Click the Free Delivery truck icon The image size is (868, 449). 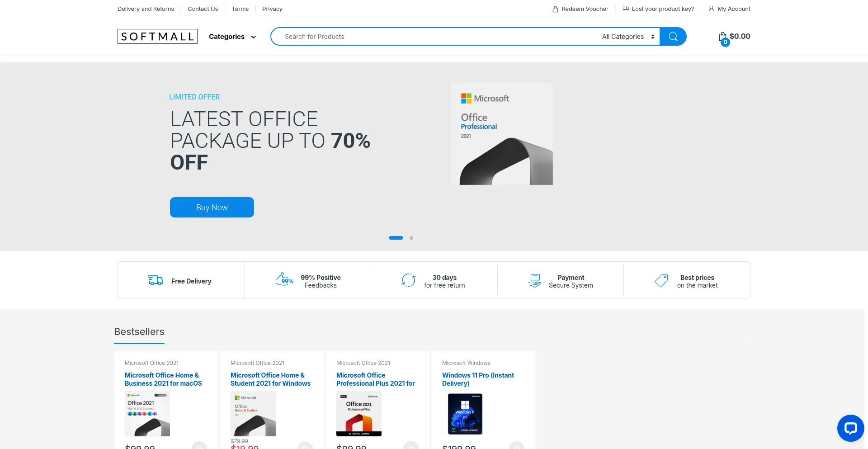[156, 280]
